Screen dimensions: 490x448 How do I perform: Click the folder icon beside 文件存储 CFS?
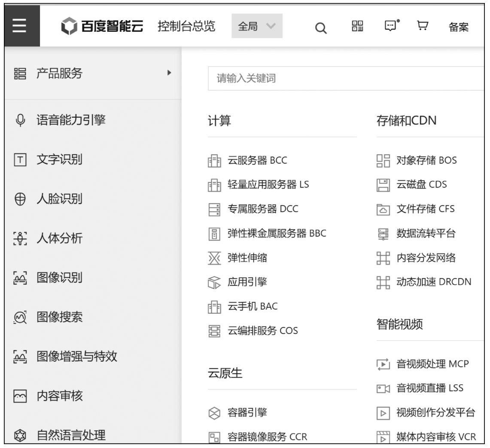click(383, 210)
